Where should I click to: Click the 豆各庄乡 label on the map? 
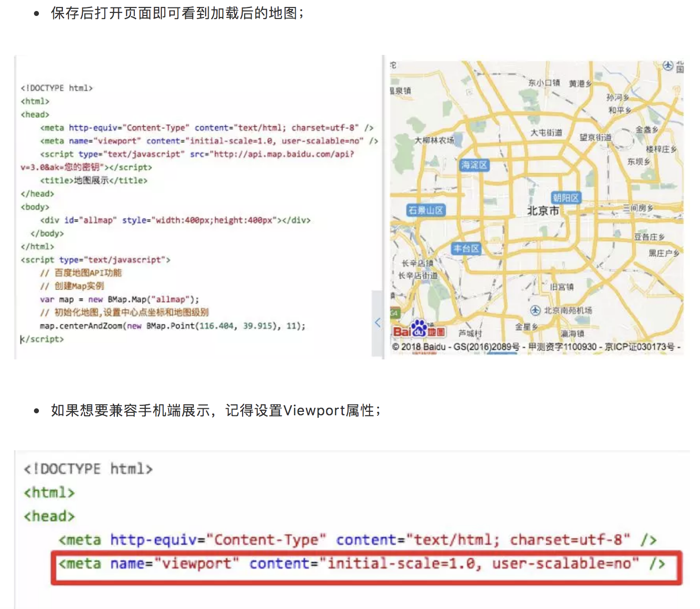(649, 237)
